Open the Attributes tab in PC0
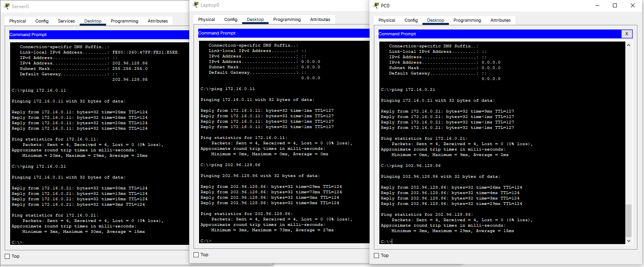The image size is (644, 267). 500,20
